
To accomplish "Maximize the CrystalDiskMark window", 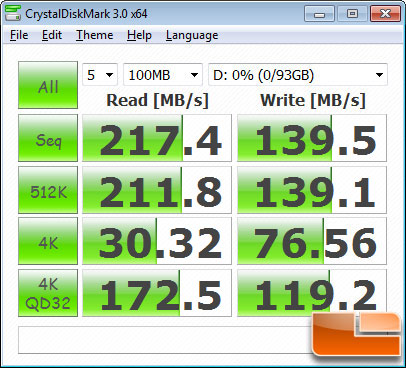I will tap(352, 14).
